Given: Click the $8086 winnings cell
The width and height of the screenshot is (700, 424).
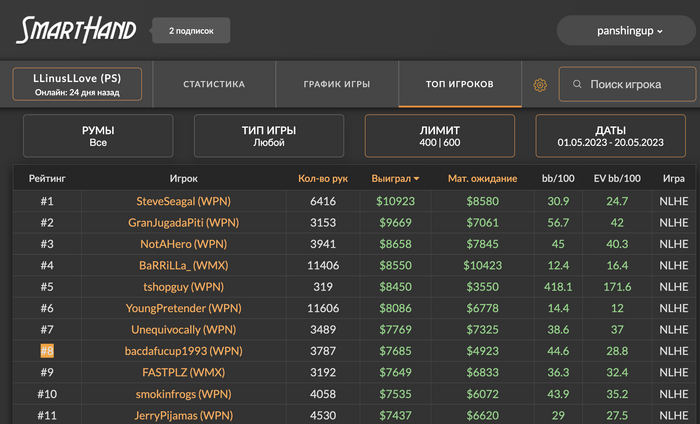Looking at the screenshot, I should click(x=396, y=308).
